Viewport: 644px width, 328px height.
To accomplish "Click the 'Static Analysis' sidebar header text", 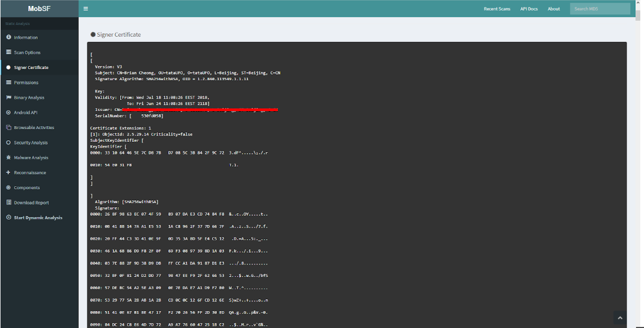I will pyautogui.click(x=18, y=24).
